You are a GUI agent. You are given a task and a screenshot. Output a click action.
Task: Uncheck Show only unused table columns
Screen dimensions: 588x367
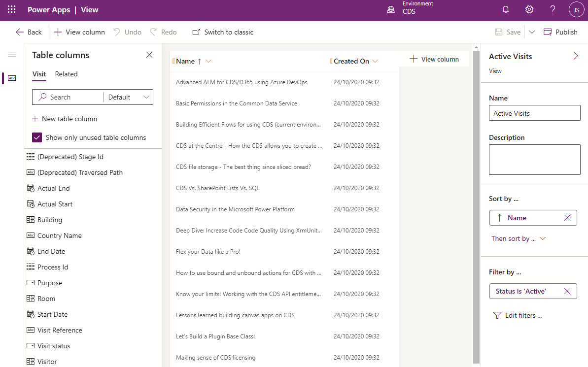tap(37, 137)
